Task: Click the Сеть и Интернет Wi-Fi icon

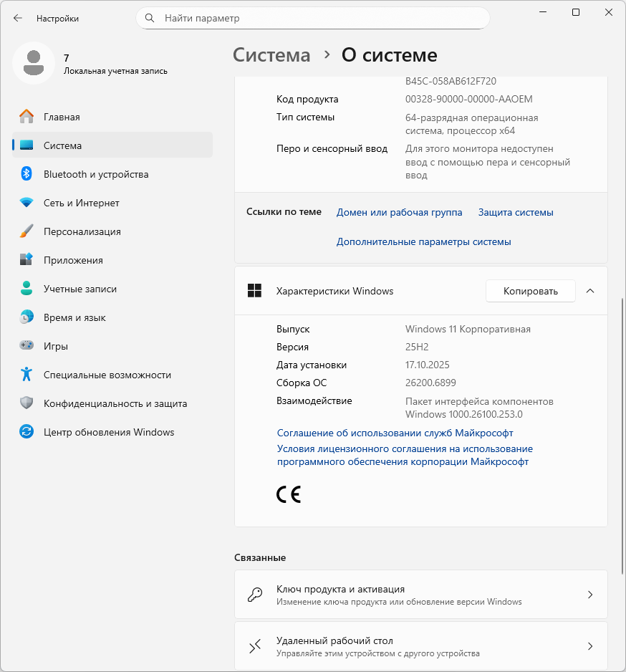Action: pos(27,203)
